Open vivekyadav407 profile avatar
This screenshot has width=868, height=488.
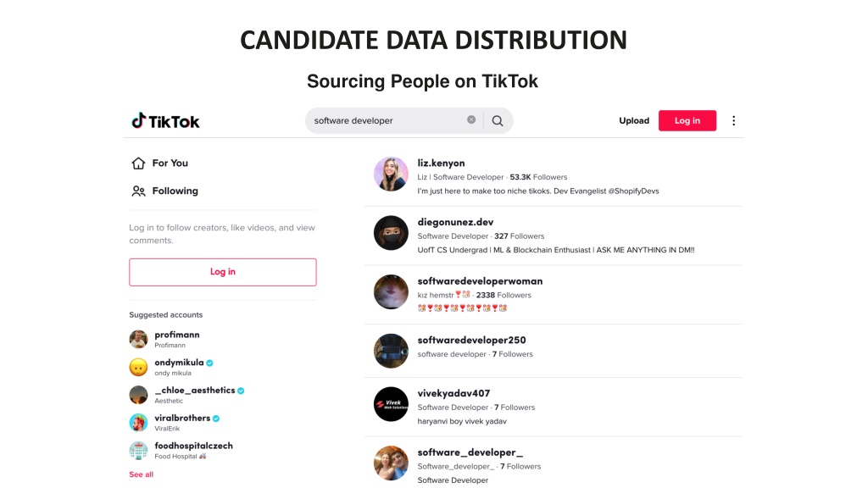pyautogui.click(x=391, y=404)
